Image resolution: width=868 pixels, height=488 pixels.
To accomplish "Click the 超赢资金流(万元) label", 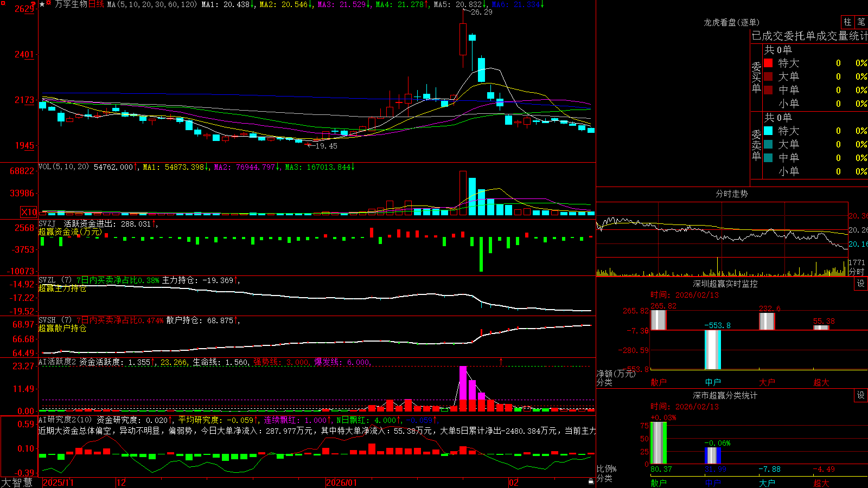I will pos(70,232).
